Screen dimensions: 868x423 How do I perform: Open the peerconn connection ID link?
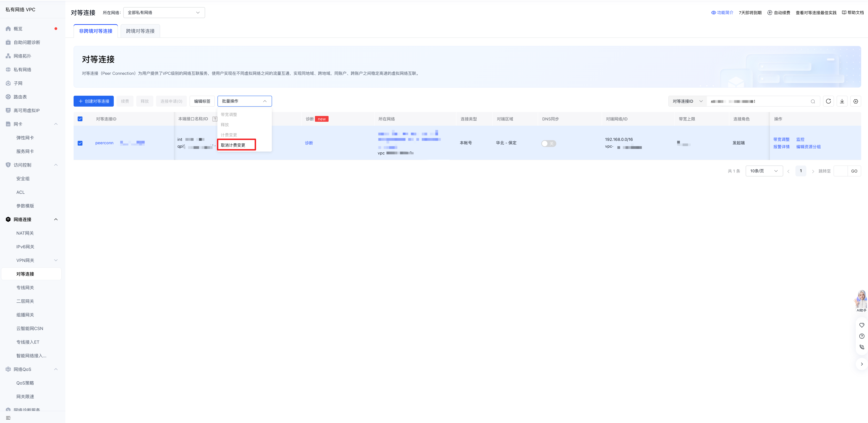(x=104, y=143)
